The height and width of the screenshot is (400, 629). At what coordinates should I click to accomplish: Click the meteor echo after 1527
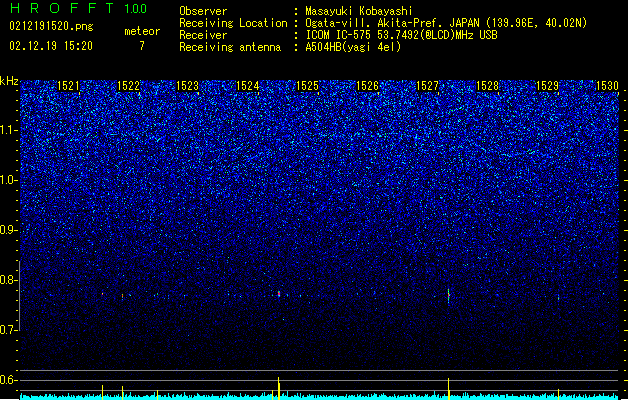click(448, 295)
